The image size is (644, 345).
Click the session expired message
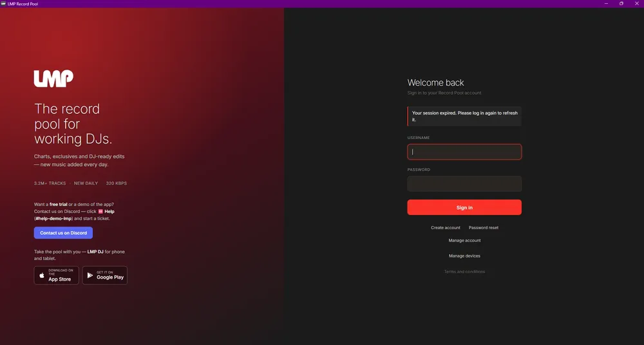click(x=464, y=117)
